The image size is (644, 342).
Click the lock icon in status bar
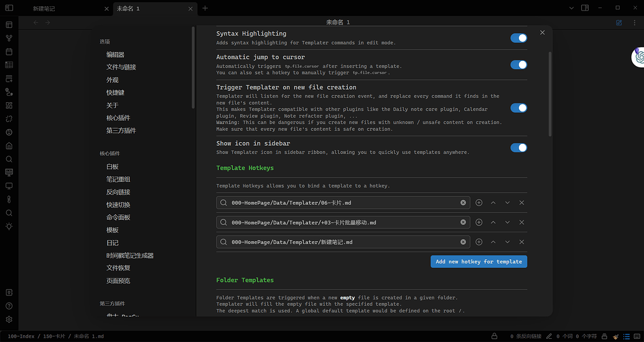click(x=495, y=336)
